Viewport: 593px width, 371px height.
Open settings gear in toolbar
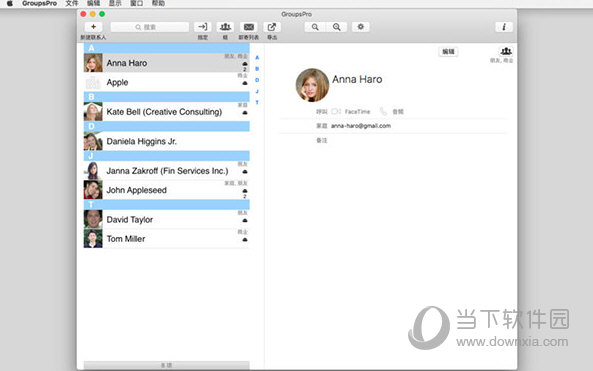pos(360,27)
